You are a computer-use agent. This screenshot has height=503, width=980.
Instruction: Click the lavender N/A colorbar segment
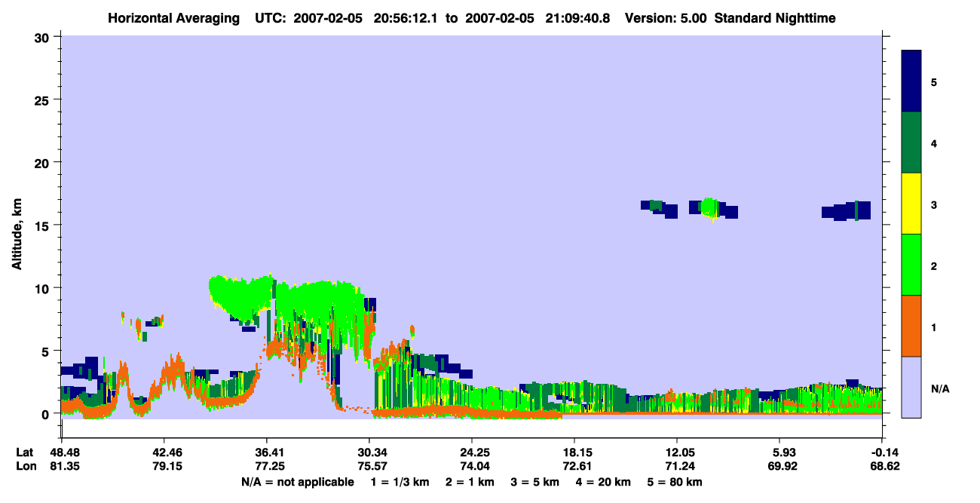911,387
